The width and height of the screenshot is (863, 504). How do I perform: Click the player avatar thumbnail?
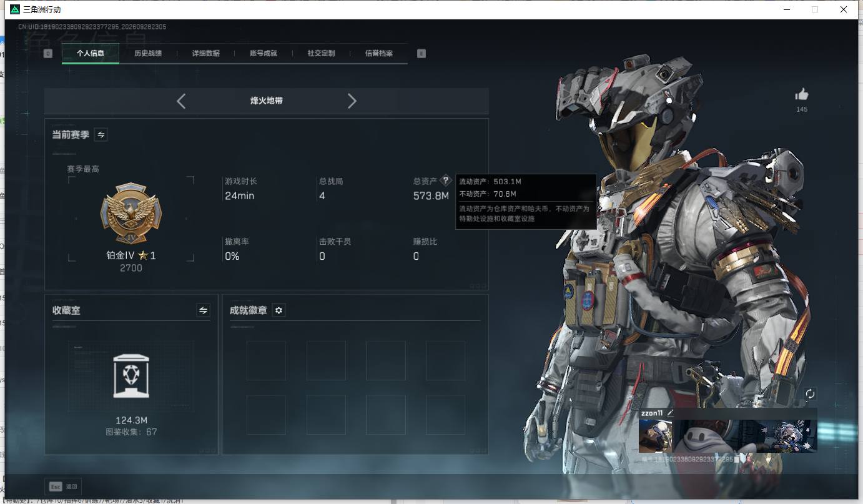coord(656,436)
